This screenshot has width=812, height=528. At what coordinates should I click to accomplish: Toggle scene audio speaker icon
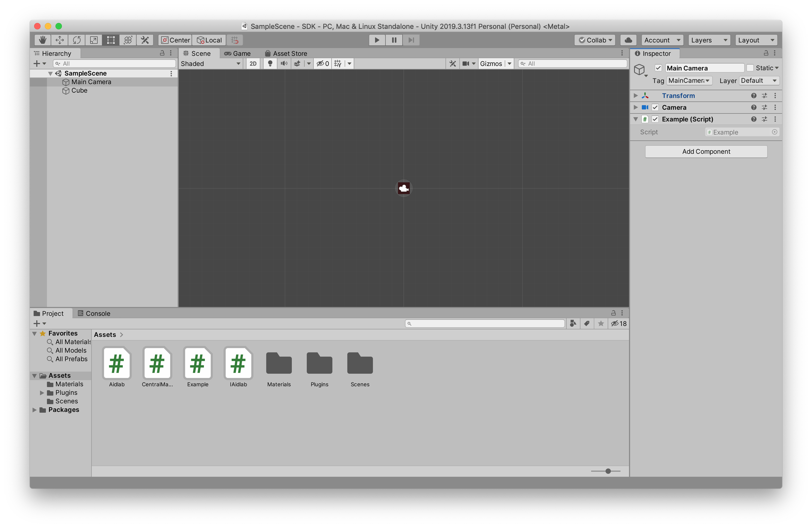click(x=284, y=64)
